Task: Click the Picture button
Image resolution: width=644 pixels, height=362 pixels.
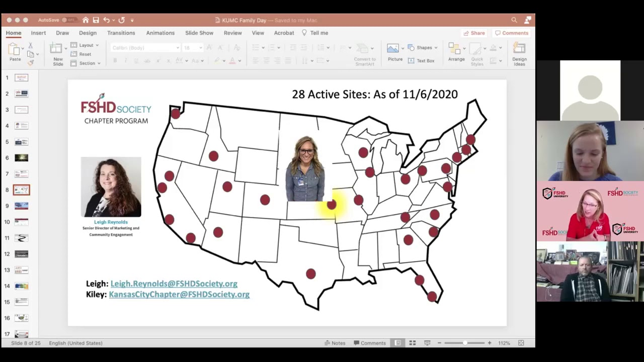Action: pos(395,52)
